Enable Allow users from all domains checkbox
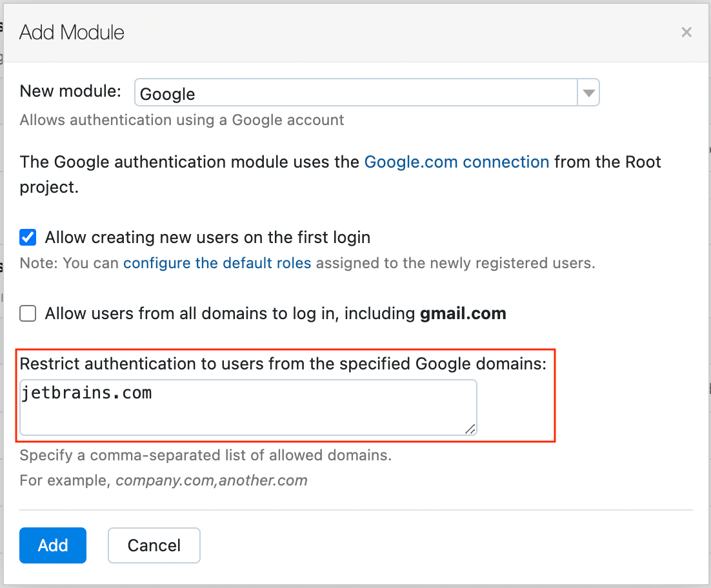Image resolution: width=711 pixels, height=588 pixels. tap(28, 313)
